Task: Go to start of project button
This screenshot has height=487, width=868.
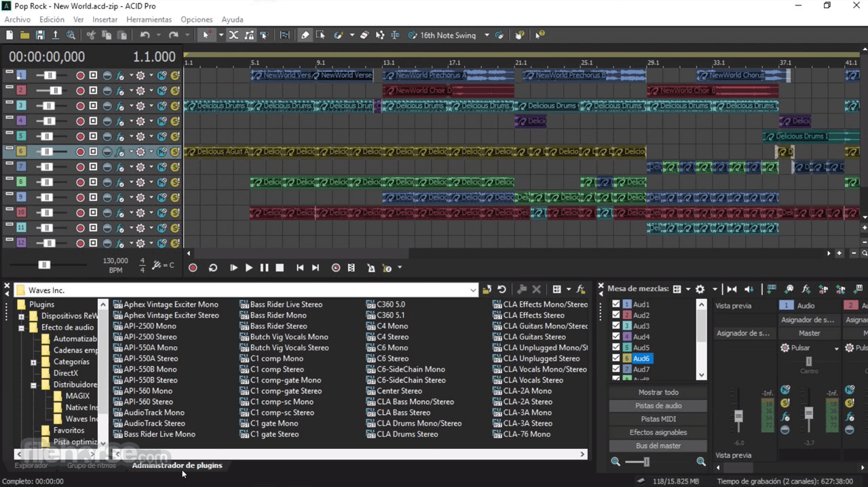Action: click(x=300, y=268)
